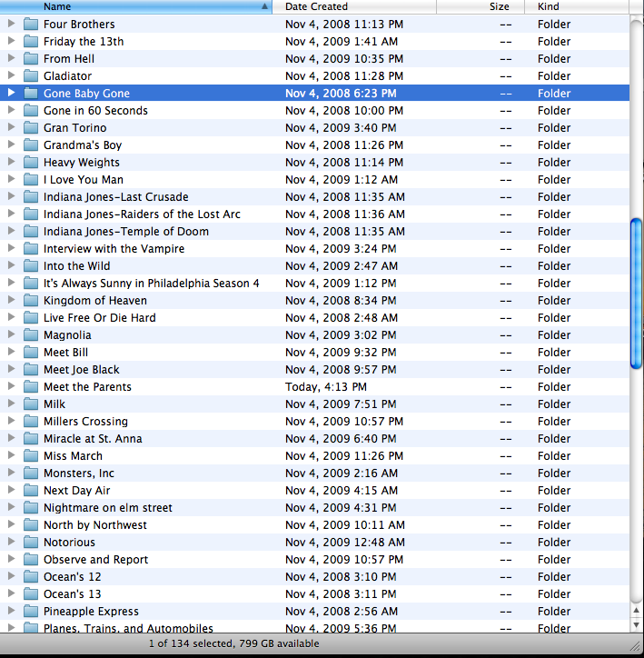
Task: Click the Meet Joe Black folder icon
Action: pyautogui.click(x=31, y=369)
